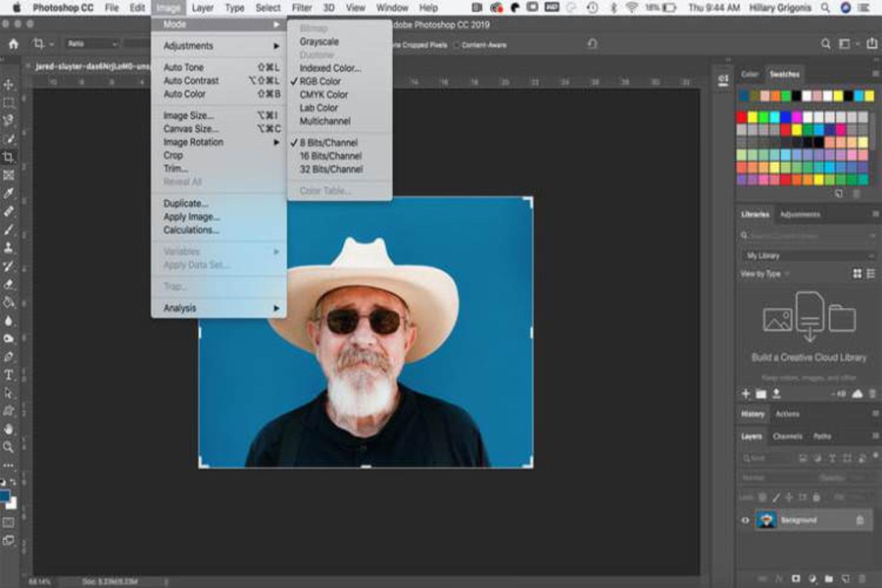Switch Libraries to grid view icon
Viewport: 882px width, 588px height.
(857, 274)
